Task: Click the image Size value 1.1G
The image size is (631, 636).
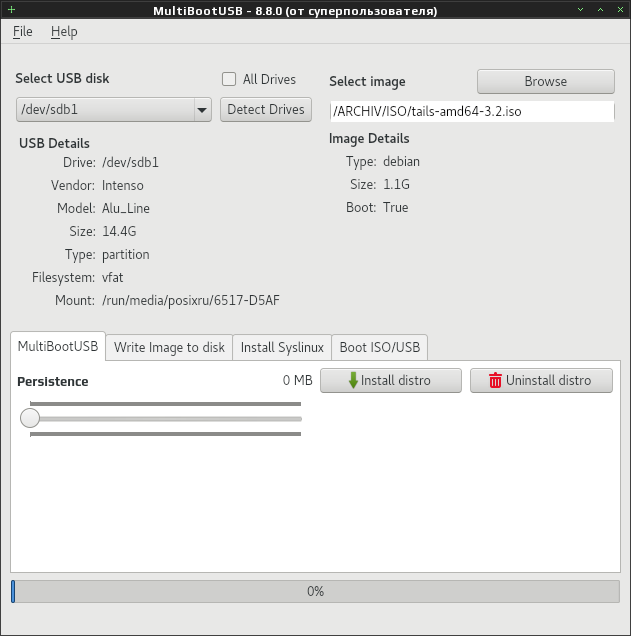Action: (x=396, y=185)
